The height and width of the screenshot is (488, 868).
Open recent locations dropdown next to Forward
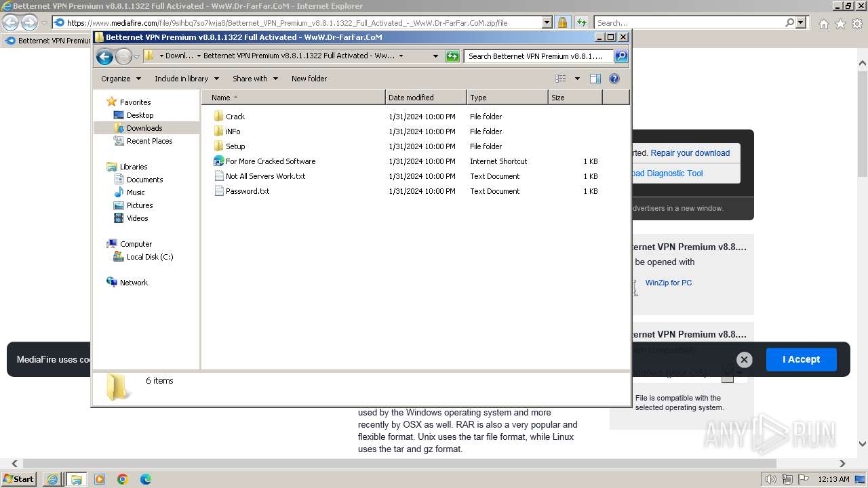[136, 56]
